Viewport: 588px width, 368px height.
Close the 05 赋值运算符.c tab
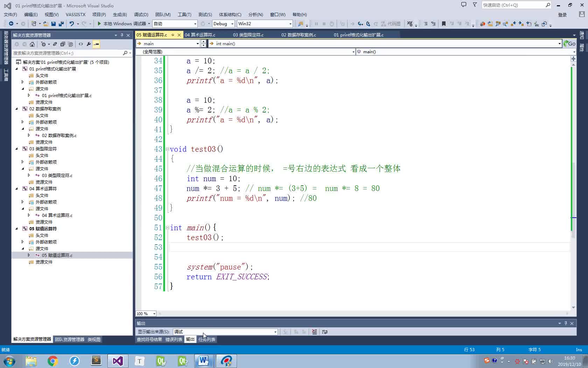179,35
